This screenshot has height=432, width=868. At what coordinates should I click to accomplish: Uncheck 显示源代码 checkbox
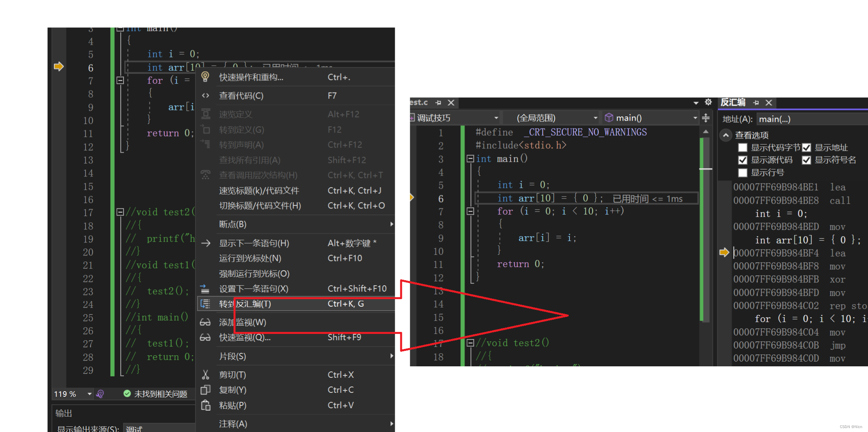point(742,160)
